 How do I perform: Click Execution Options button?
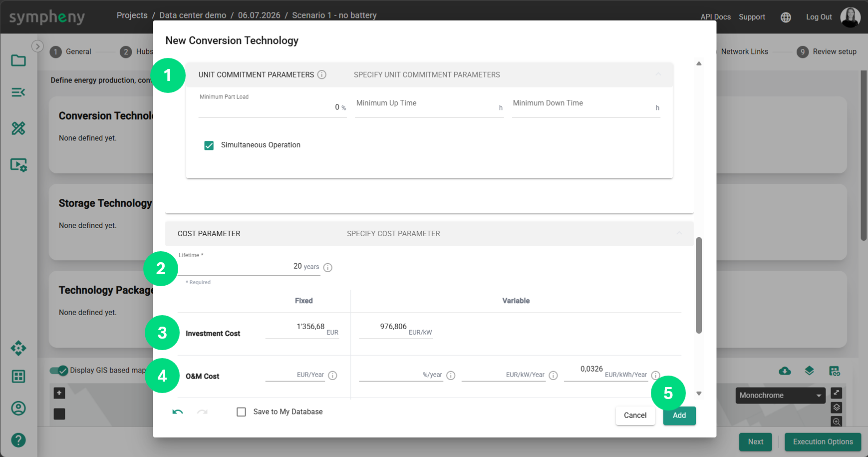tap(823, 442)
